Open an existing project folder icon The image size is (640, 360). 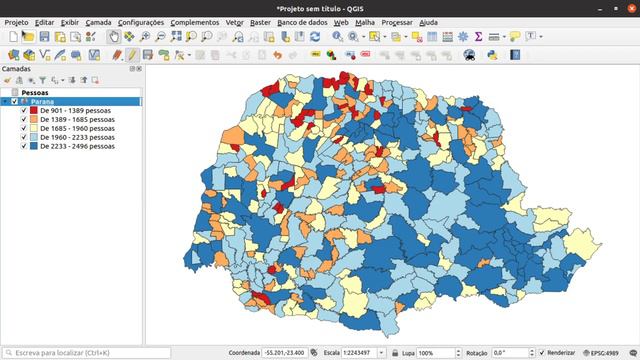pos(28,37)
